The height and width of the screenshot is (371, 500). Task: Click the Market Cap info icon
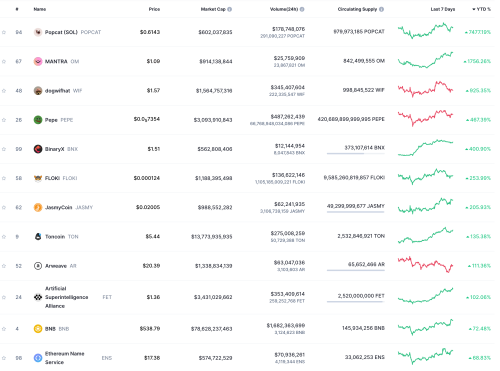pos(230,9)
